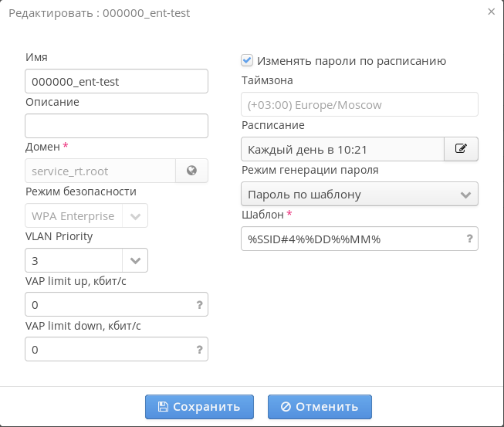Click the Таймзона field
Screen dimensions: 504x427
click(x=360, y=104)
